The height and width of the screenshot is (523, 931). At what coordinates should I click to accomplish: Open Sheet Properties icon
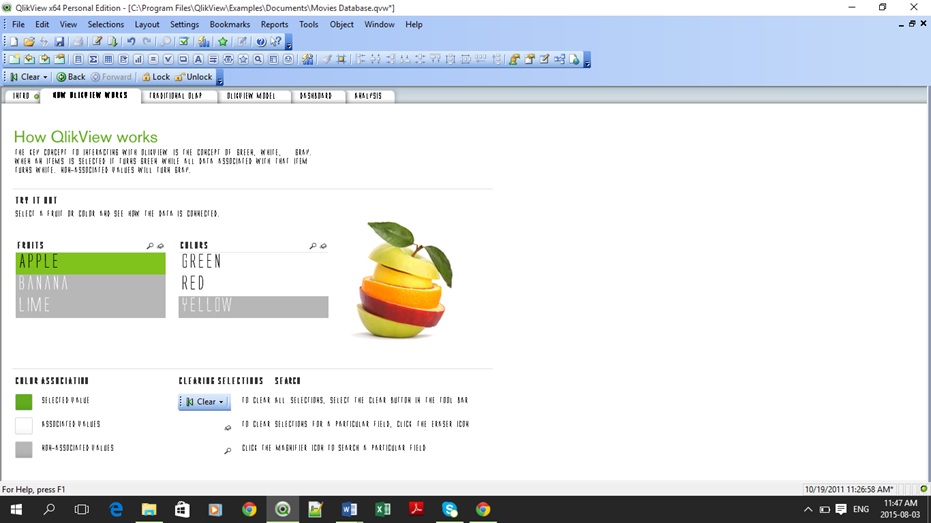[59, 59]
